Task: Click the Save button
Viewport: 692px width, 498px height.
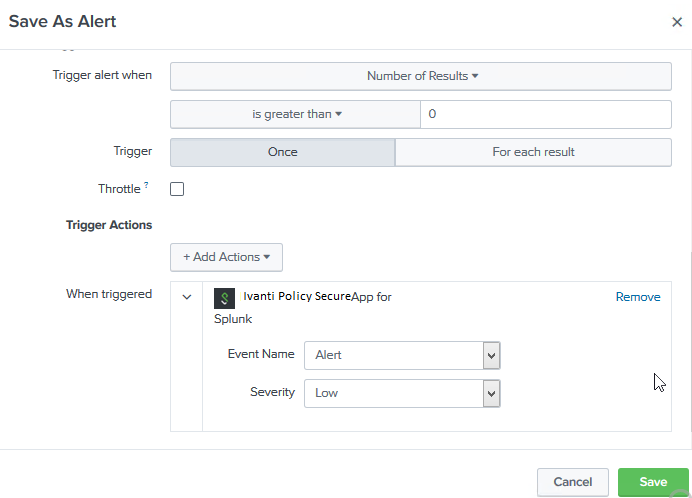Action: point(653,482)
